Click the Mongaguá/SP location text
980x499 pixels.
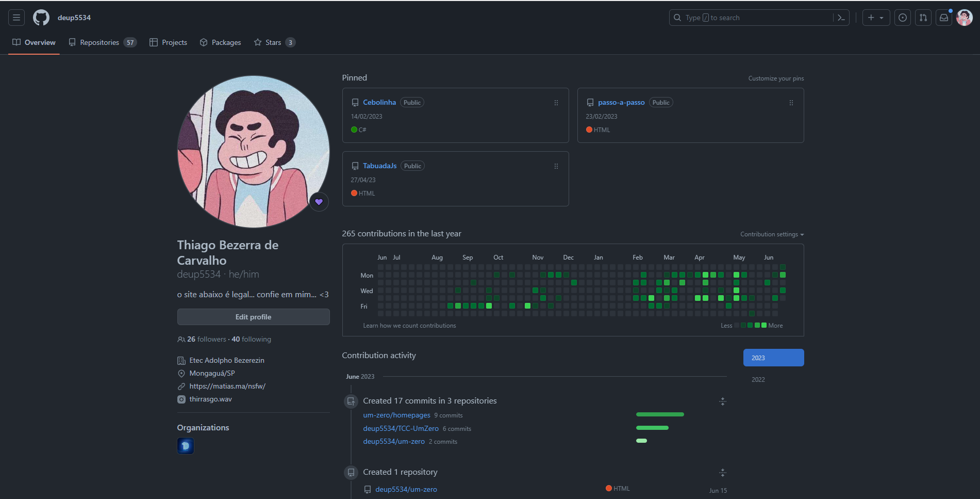(x=212, y=373)
